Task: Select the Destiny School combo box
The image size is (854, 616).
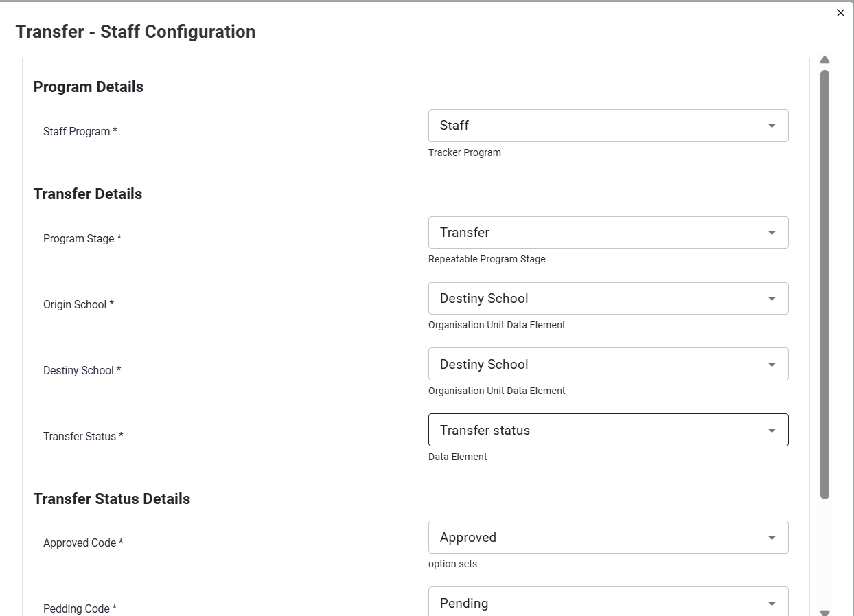Action: pyautogui.click(x=608, y=364)
